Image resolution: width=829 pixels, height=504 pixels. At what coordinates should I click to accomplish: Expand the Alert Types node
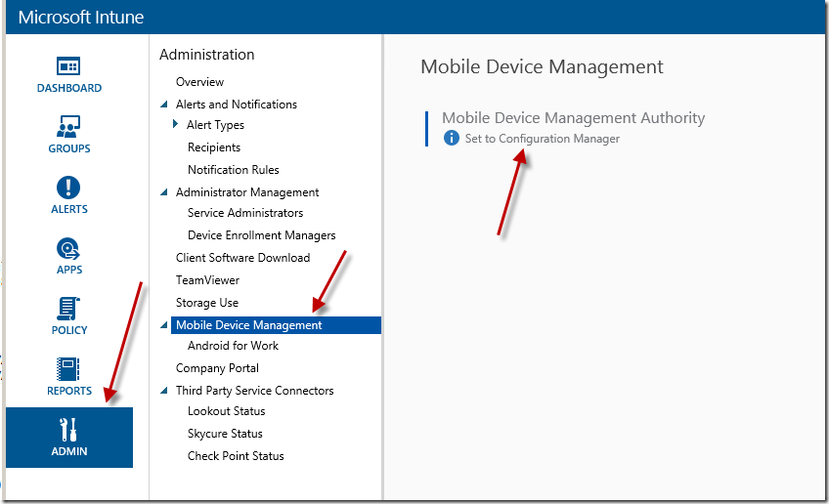[176, 124]
